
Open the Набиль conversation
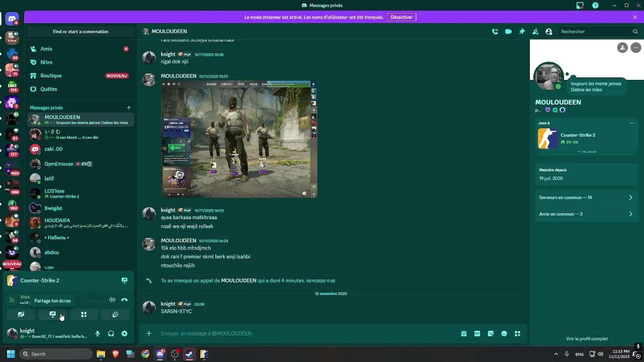click(x=80, y=237)
